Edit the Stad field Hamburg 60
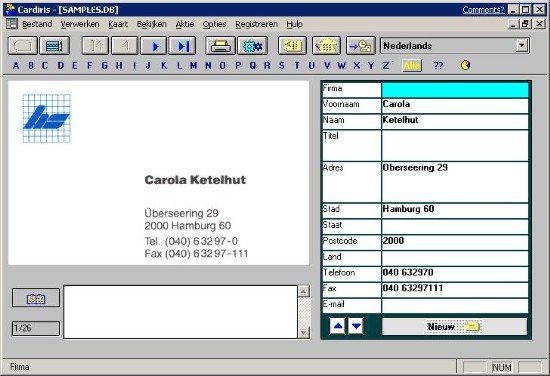Image resolution: width=550 pixels, height=376 pixels. [x=455, y=211]
